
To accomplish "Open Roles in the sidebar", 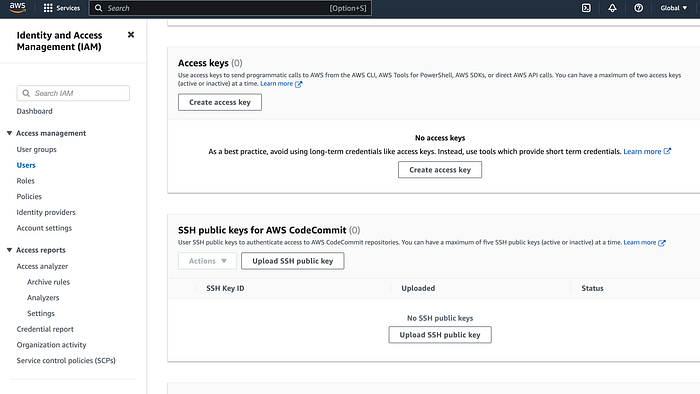I will [25, 181].
